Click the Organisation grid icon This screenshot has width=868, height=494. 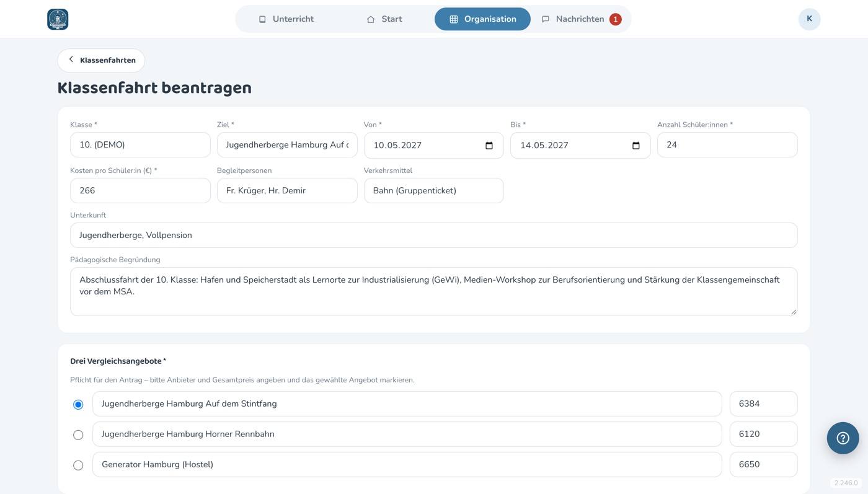click(x=454, y=19)
